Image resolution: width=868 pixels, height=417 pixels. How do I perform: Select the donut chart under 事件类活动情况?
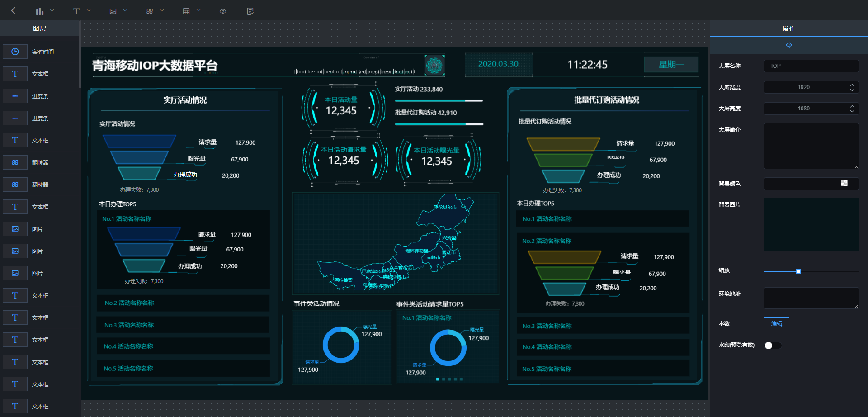coord(341,345)
